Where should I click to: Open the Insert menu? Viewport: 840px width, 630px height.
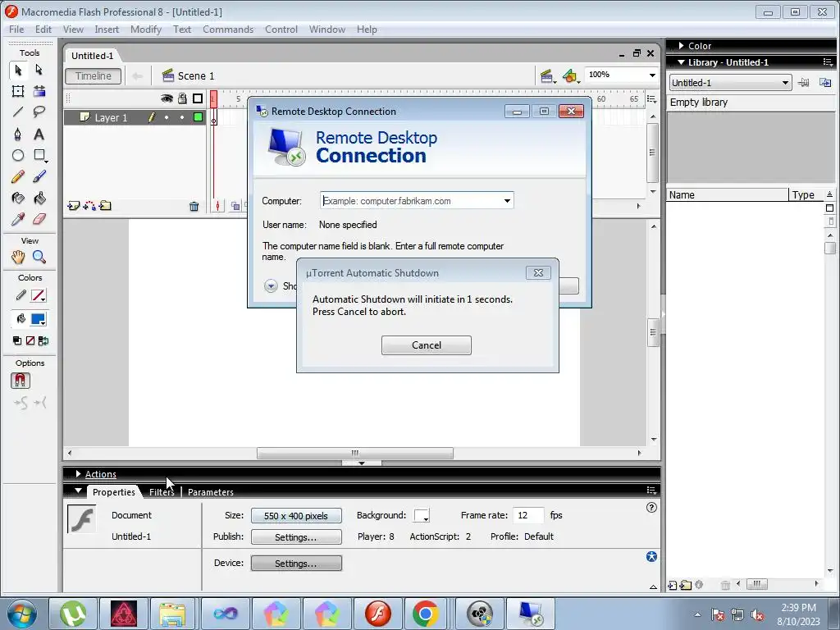pos(107,30)
